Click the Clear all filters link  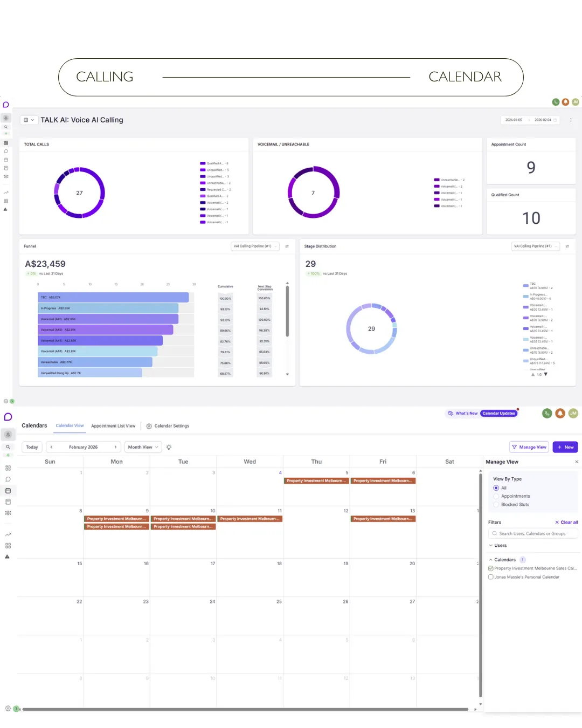click(x=566, y=523)
